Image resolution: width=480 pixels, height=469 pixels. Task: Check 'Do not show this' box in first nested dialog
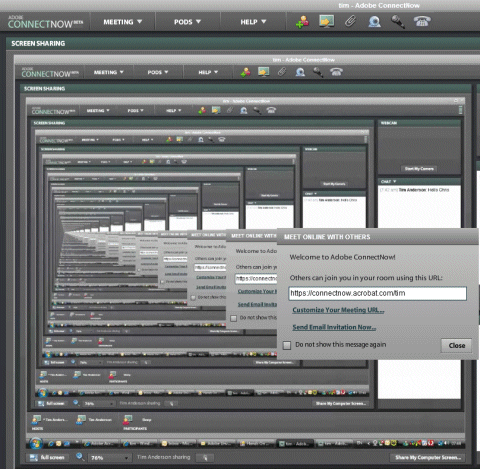[234, 318]
